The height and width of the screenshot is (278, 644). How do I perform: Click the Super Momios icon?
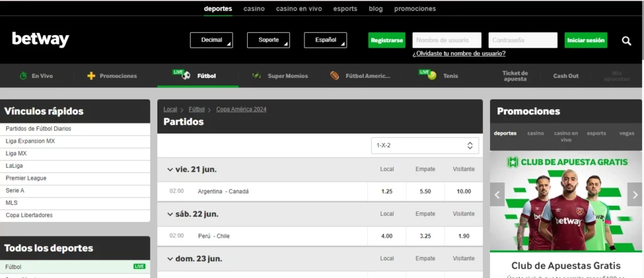tap(257, 76)
